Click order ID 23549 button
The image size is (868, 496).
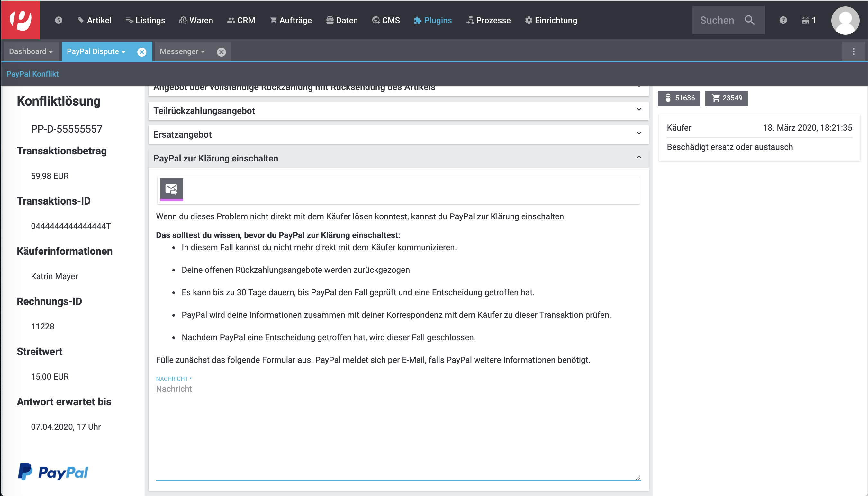[x=726, y=98]
